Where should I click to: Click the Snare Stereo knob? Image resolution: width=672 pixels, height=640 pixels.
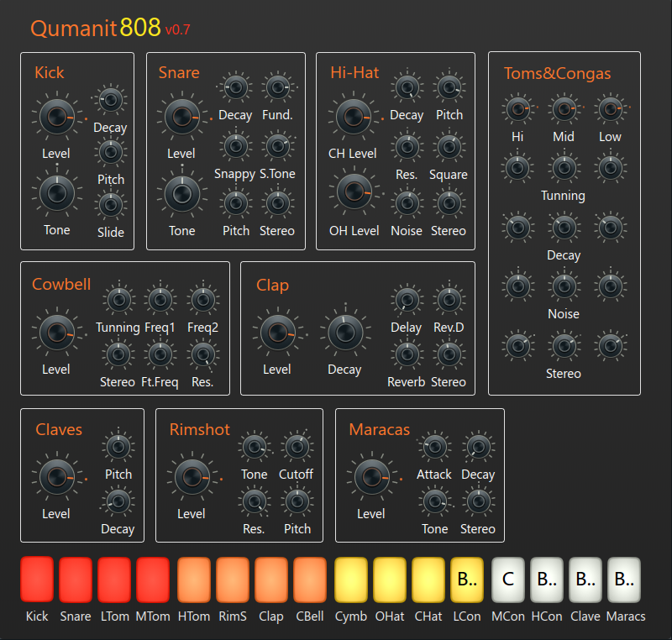point(278,203)
